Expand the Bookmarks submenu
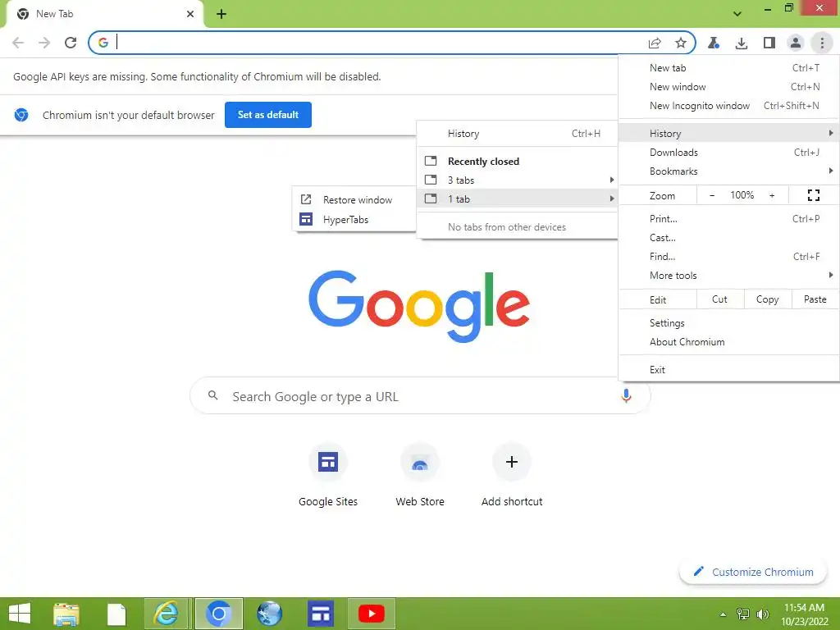Screen dimensions: 840x630 [728, 171]
